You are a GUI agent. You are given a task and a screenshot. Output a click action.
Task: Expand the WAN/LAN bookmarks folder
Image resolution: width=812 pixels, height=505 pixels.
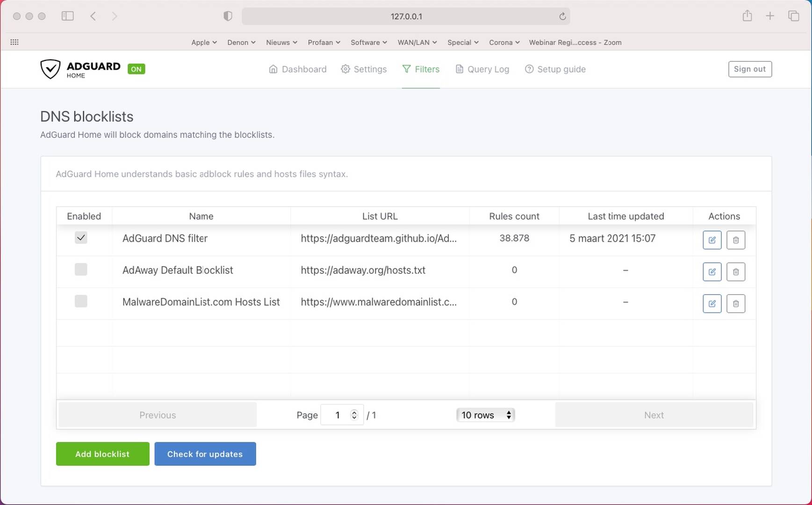[417, 42]
